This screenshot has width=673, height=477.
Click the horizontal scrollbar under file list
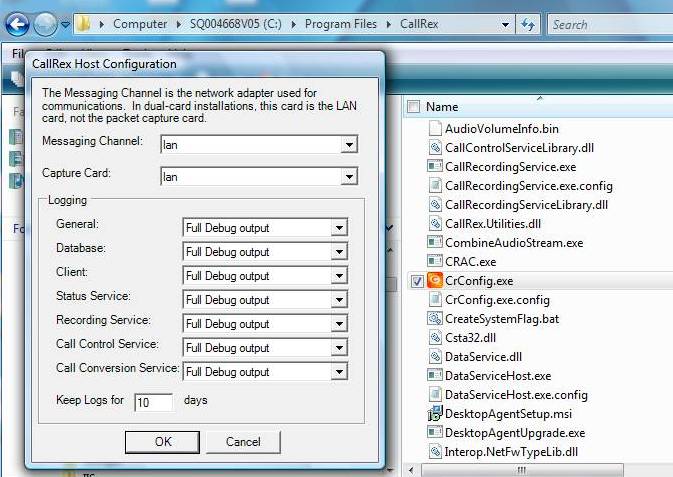tap(522, 471)
